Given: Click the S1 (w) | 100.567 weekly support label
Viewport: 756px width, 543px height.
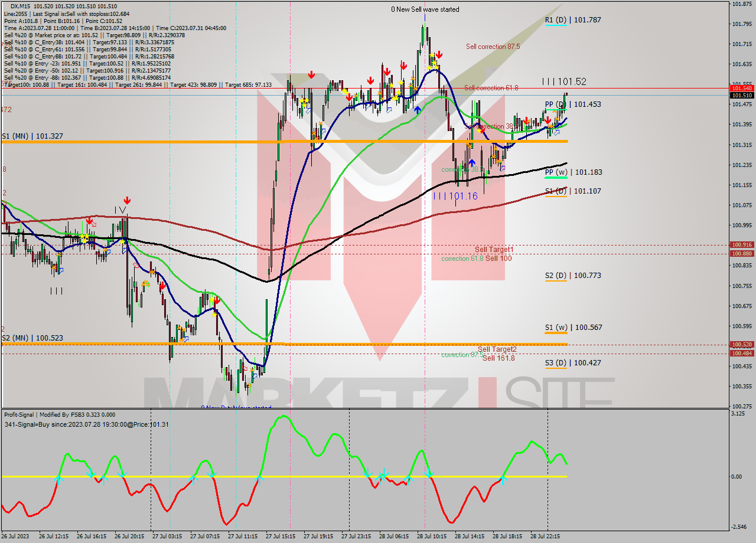Looking at the screenshot, I should [573, 328].
